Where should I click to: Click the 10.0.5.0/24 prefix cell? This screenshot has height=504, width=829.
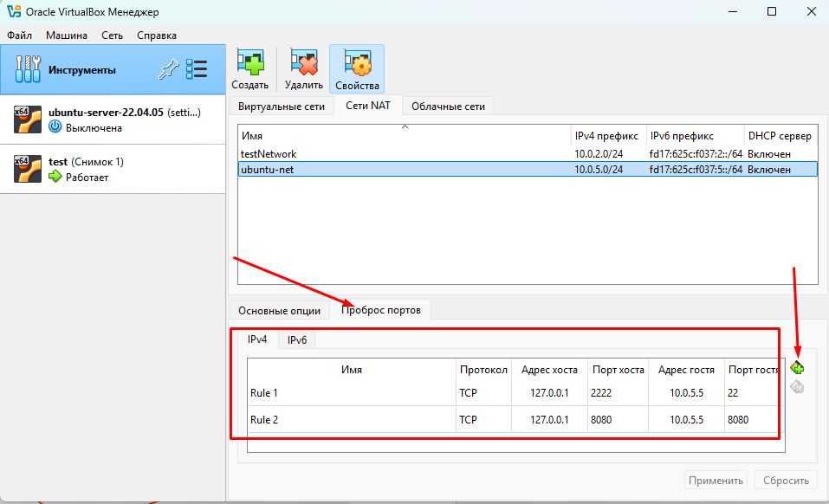[x=599, y=170]
